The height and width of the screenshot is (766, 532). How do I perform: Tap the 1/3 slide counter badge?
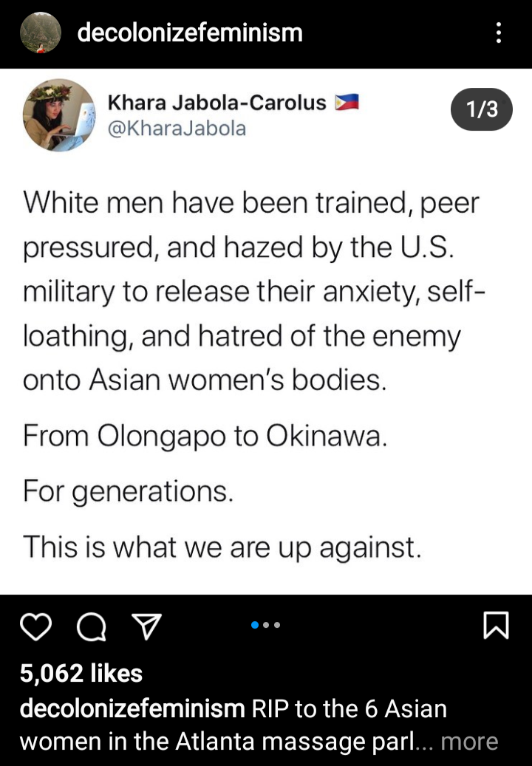(x=481, y=109)
